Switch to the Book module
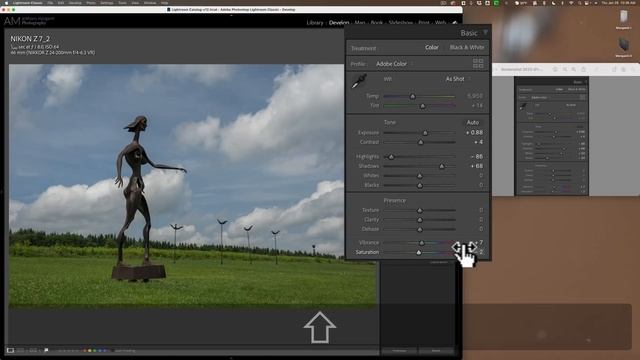 coord(377,23)
